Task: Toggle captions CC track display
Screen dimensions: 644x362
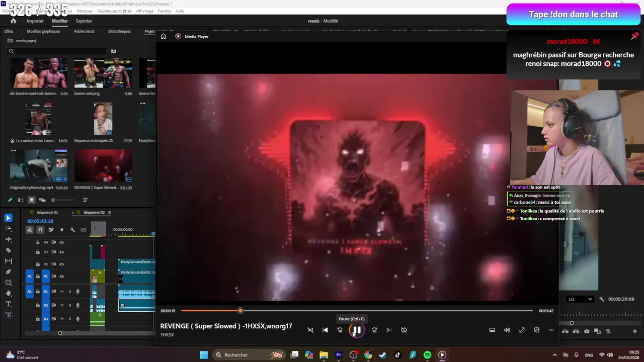Action: pyautogui.click(x=84, y=230)
